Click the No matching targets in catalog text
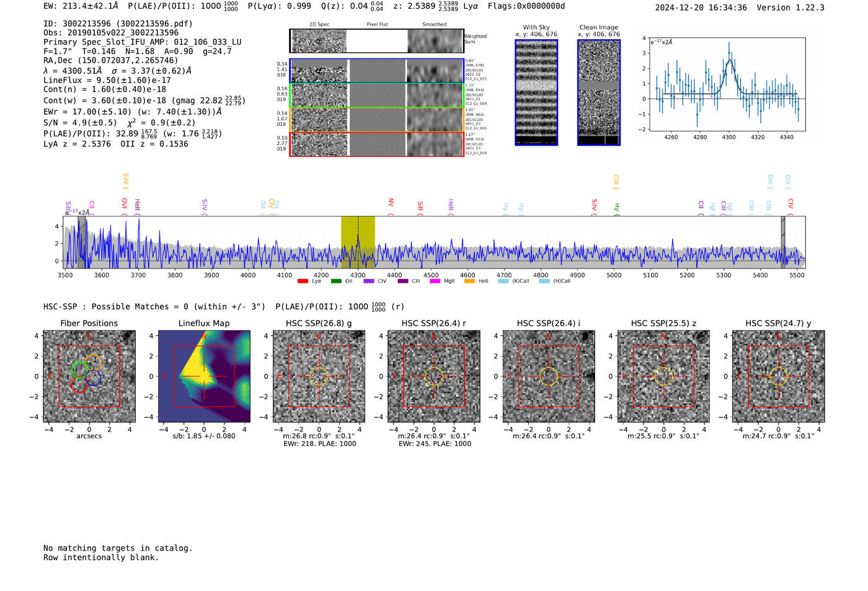Viewport: 868px width, 591px height. [118, 548]
